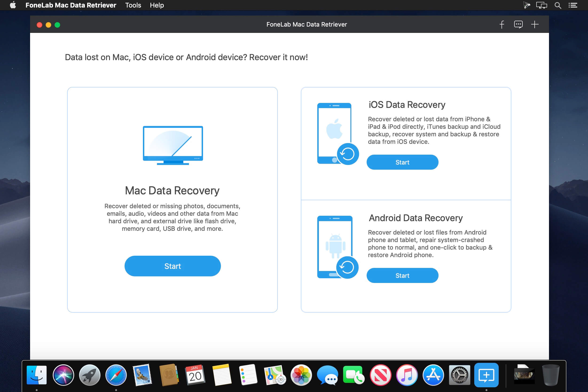Click the Mac Data Recovery heading
The width and height of the screenshot is (588, 392).
172,191
